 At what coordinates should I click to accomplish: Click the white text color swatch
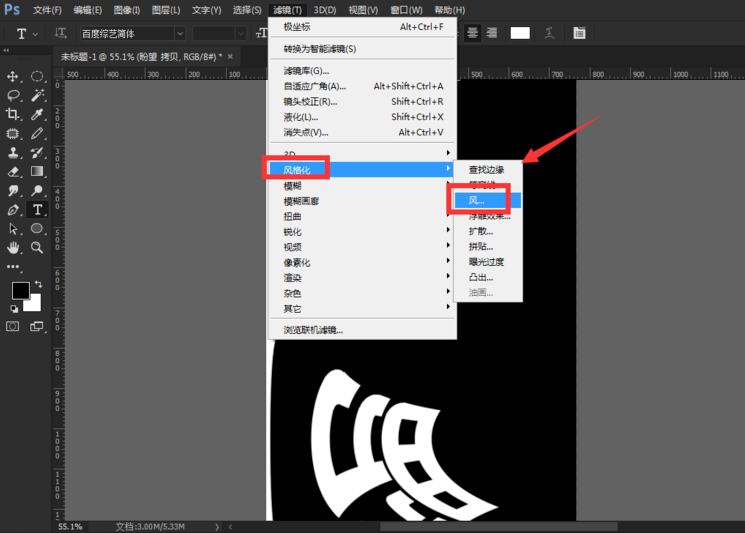pos(520,33)
